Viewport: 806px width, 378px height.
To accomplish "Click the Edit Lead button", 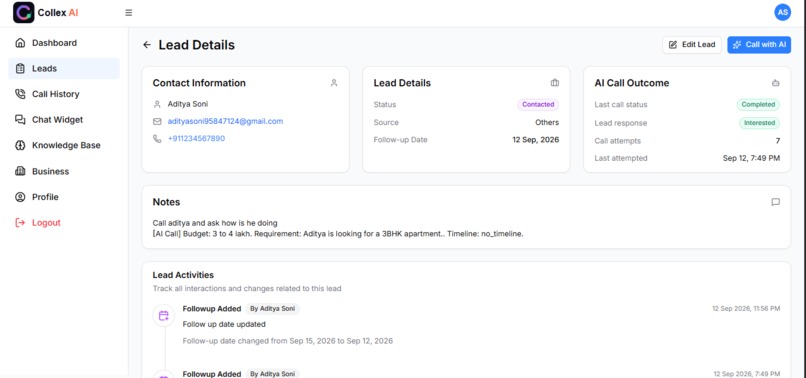I will coord(692,45).
